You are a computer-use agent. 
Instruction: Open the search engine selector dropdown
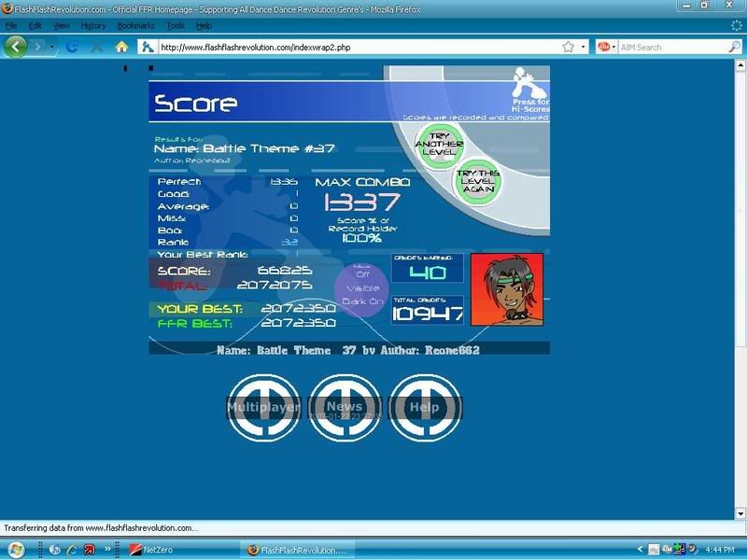pos(606,47)
